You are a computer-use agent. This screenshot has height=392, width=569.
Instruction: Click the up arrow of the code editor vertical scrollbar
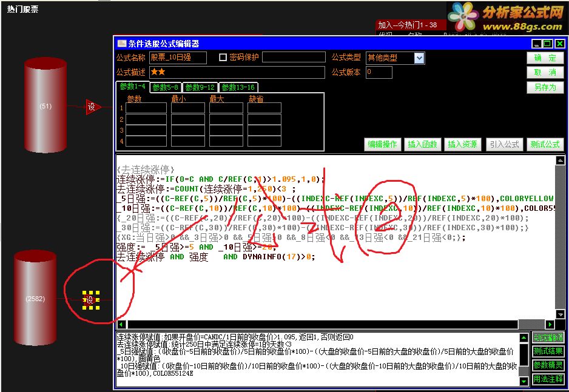pyautogui.click(x=560, y=160)
